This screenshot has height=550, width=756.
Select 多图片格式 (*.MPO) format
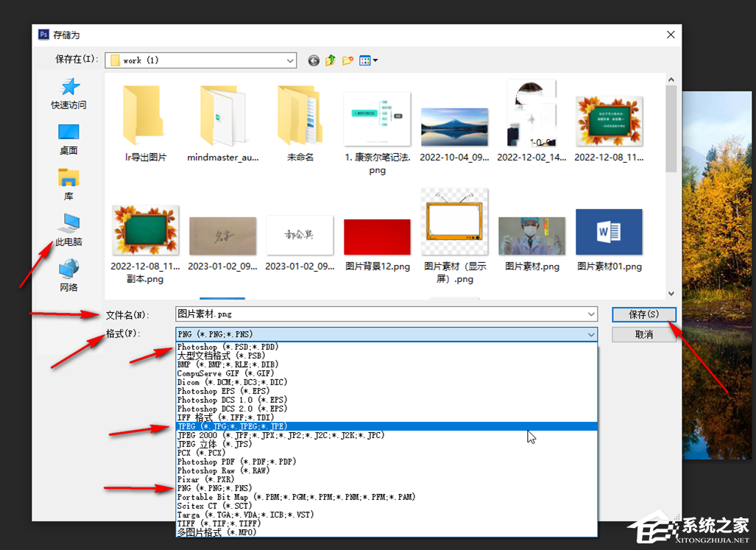pos(386,532)
